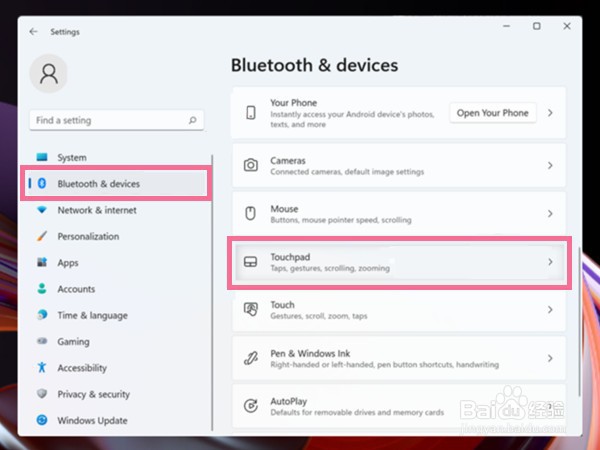Click the Bluetooth & devices page heading
The image size is (600, 450).
coord(315,65)
